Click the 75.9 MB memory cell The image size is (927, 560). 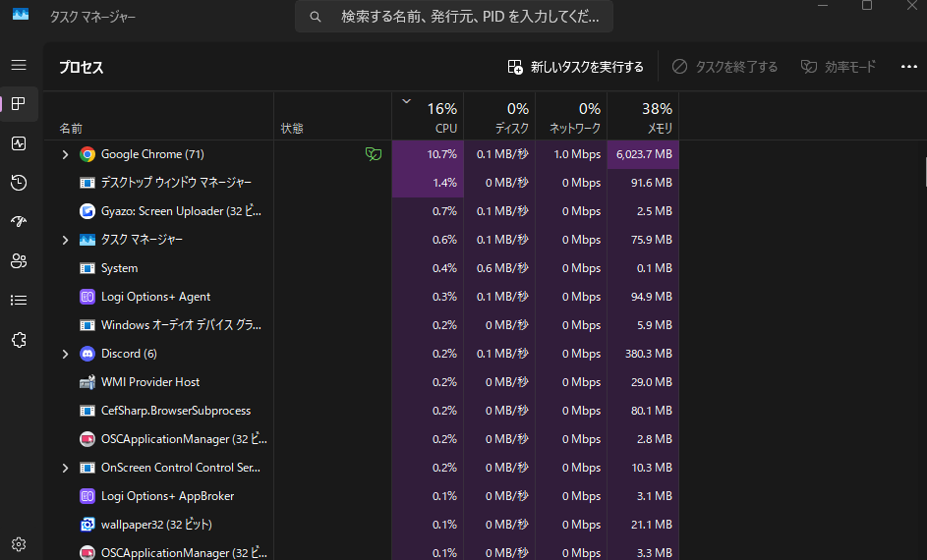643,240
